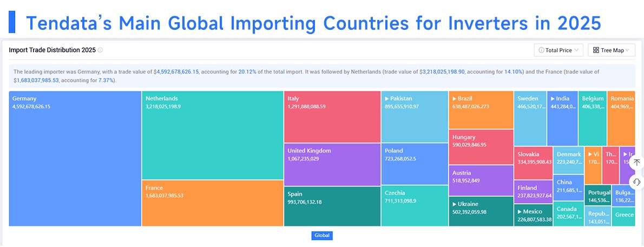644x247 pixels.
Task: Select the China tile
Action: [568, 188]
